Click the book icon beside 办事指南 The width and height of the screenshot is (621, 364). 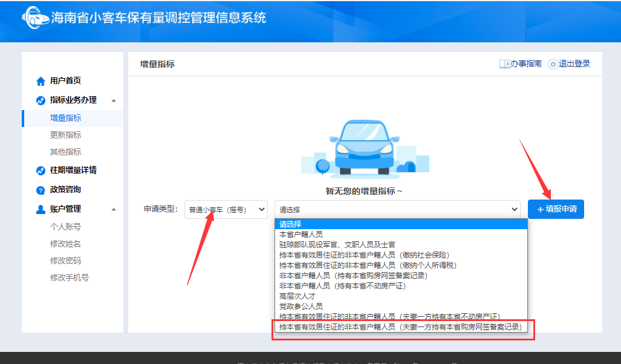(x=504, y=63)
